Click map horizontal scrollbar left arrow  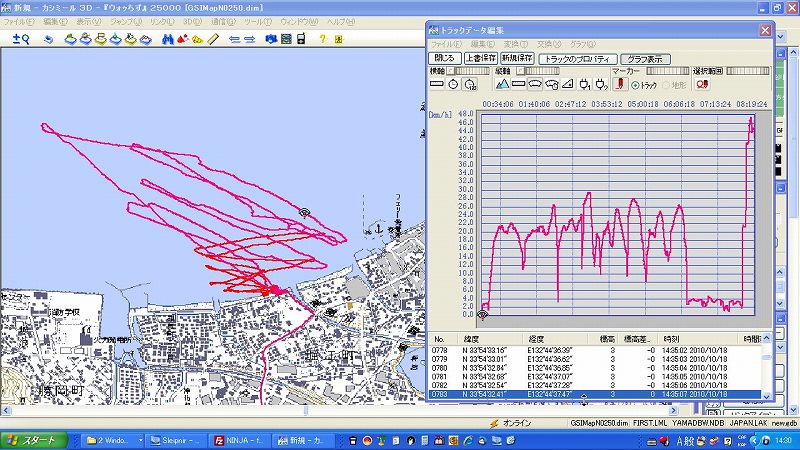pos(6,410)
